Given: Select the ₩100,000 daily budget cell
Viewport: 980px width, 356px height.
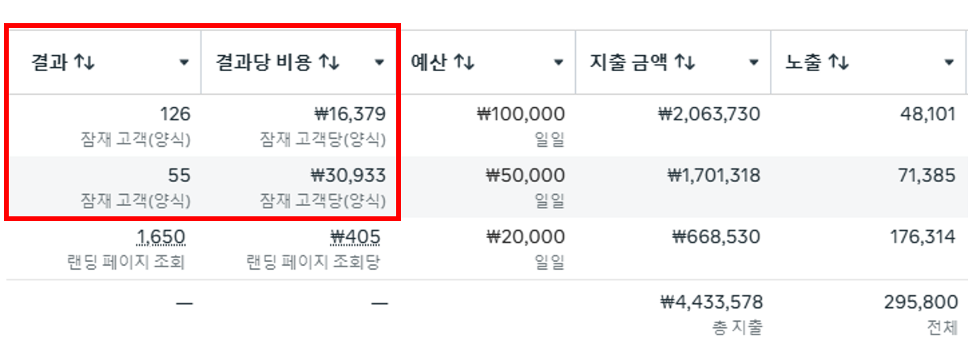Looking at the screenshot, I should [x=486, y=125].
